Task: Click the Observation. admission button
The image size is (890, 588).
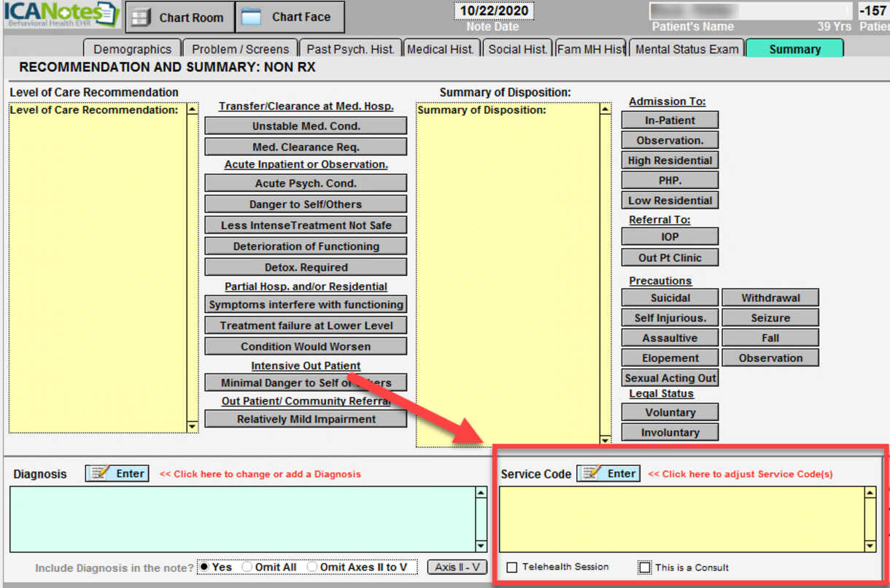Action: (670, 140)
